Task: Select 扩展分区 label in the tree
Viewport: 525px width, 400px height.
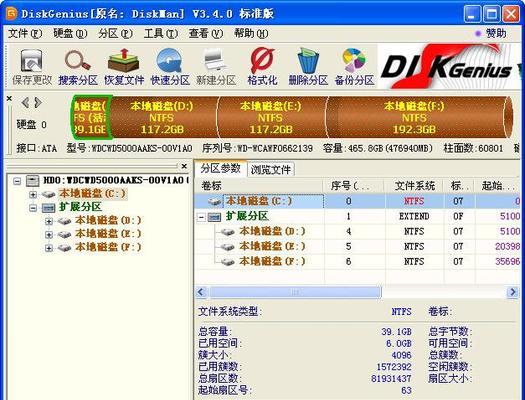Action: (80, 207)
